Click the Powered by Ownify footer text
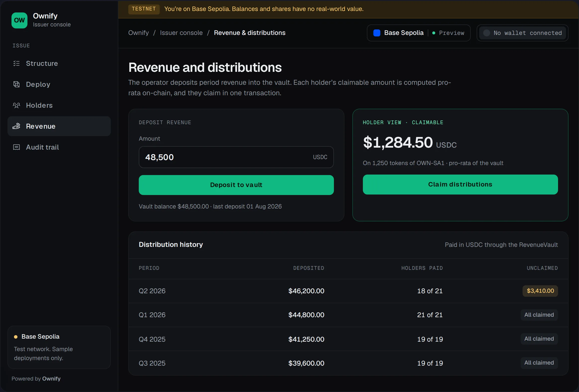The image size is (579, 392). pos(36,379)
